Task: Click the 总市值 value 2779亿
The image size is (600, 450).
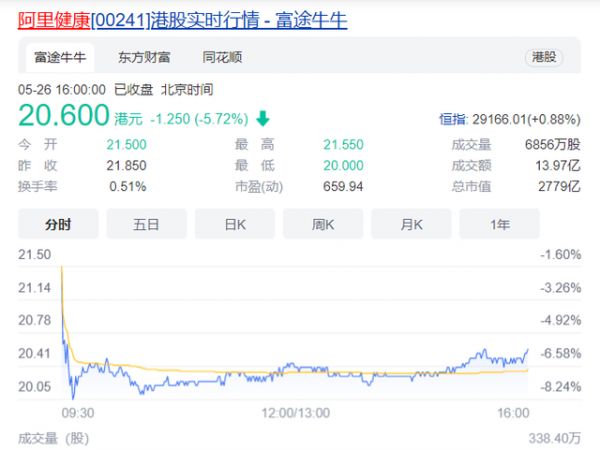Action: point(559,187)
